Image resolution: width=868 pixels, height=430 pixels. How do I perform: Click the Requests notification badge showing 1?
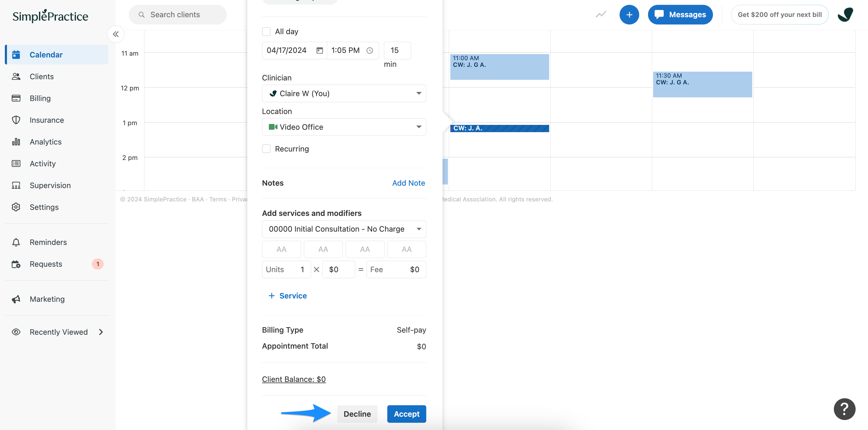click(x=98, y=264)
